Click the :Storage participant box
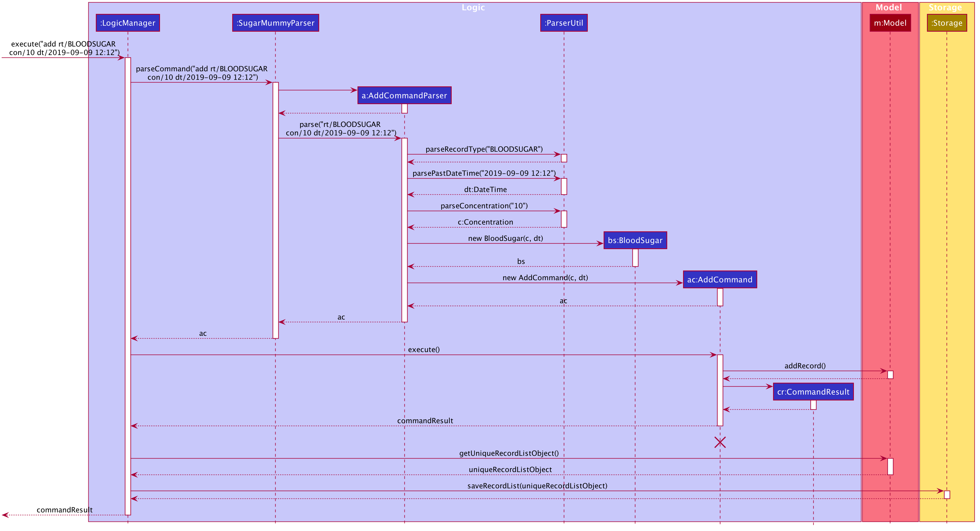Viewport: 980px width, 531px height. (x=947, y=23)
